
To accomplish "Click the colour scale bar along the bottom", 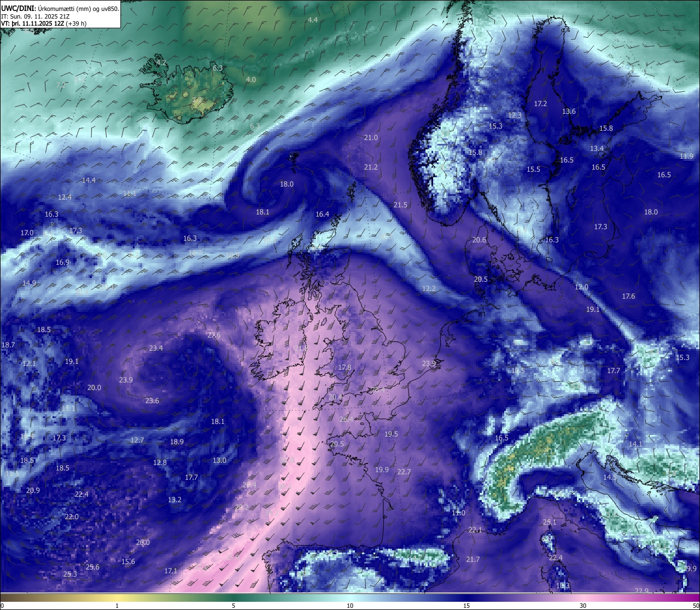I will [350, 597].
